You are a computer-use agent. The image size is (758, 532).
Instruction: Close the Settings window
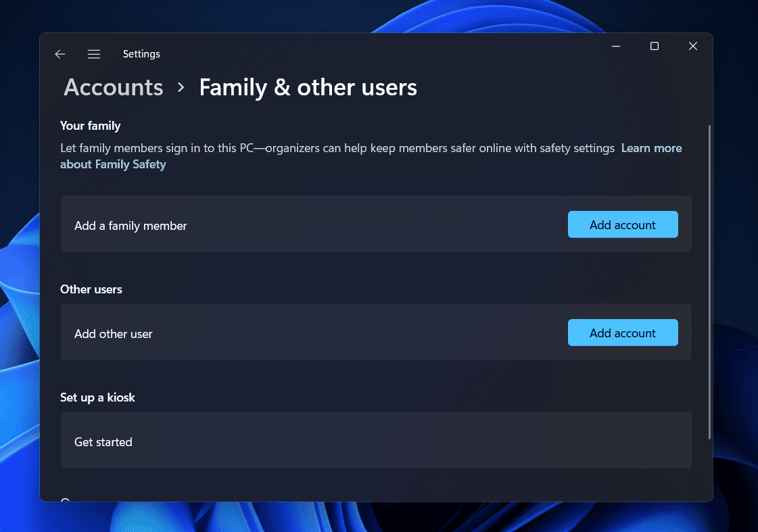click(692, 46)
